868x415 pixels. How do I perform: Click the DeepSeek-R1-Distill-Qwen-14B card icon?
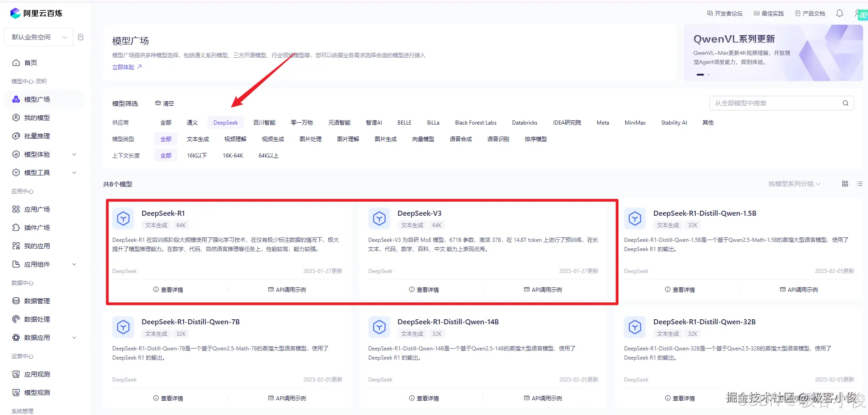[379, 327]
